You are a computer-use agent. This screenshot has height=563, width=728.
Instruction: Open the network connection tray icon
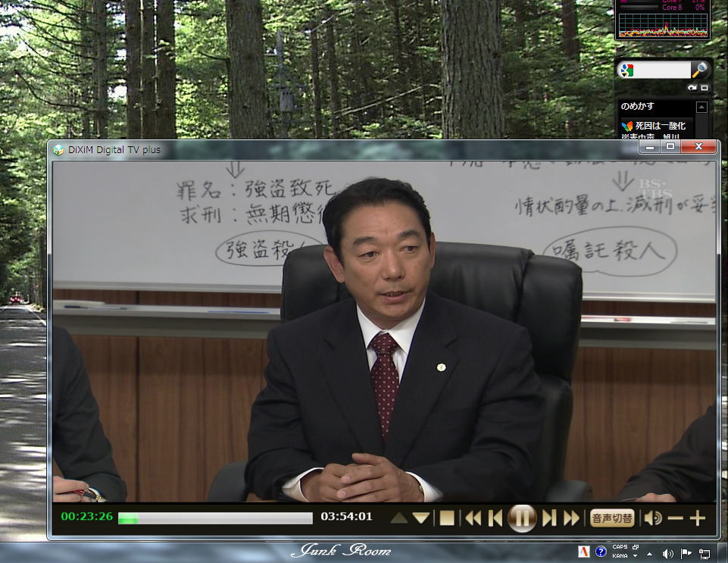click(x=705, y=553)
